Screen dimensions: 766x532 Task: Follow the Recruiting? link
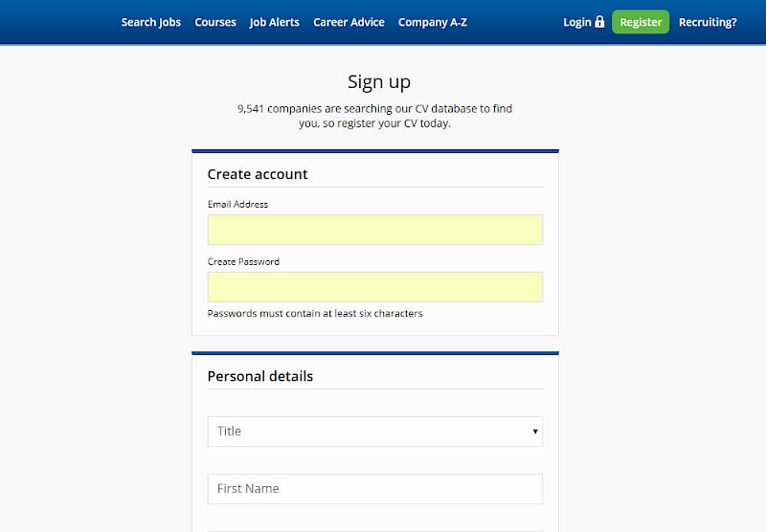tap(708, 22)
